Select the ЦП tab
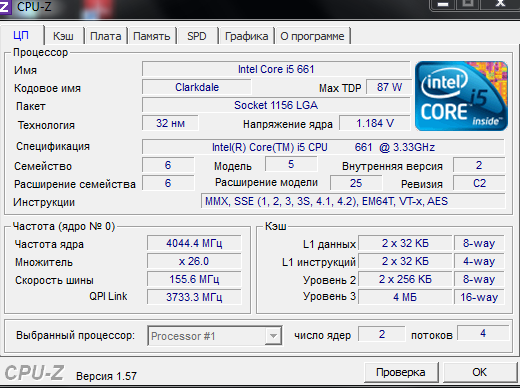 [x=21, y=35]
